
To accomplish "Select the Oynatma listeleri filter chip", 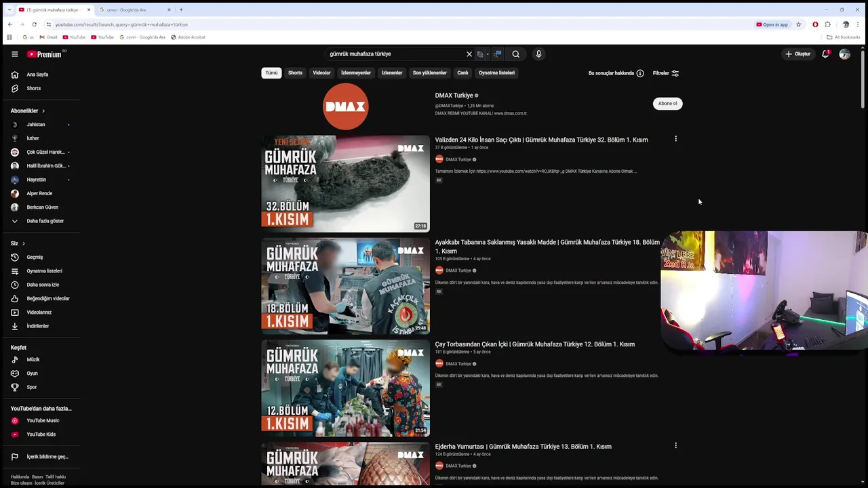I will [x=496, y=73].
